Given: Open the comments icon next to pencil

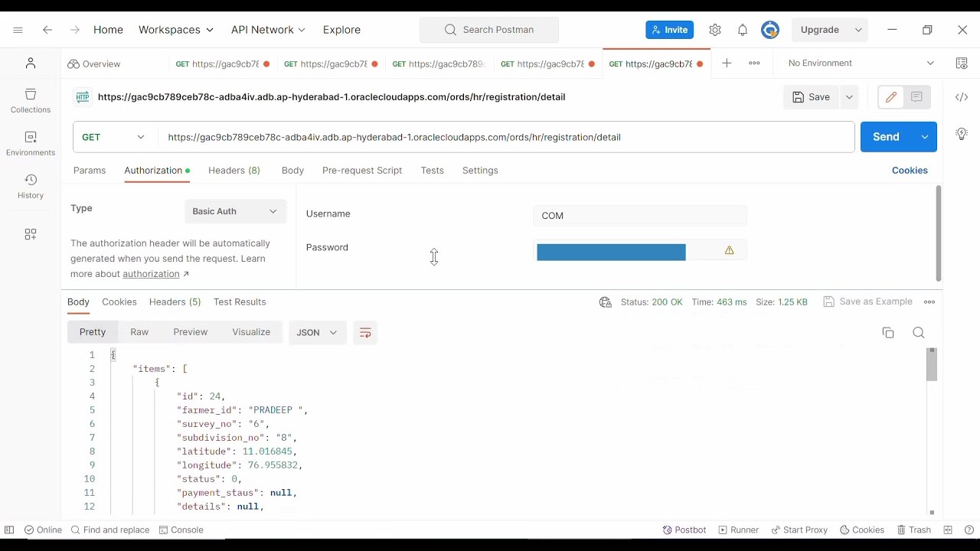Looking at the screenshot, I should click(x=916, y=97).
